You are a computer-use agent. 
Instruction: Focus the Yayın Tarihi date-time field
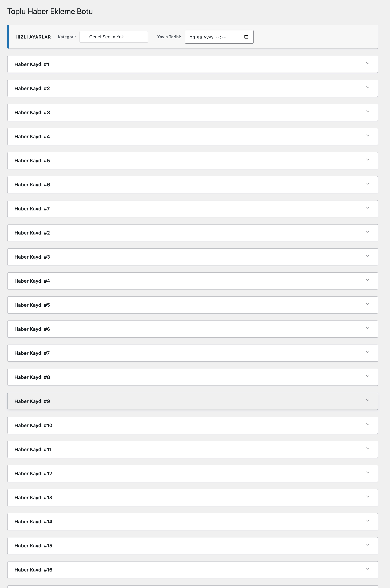coord(219,37)
